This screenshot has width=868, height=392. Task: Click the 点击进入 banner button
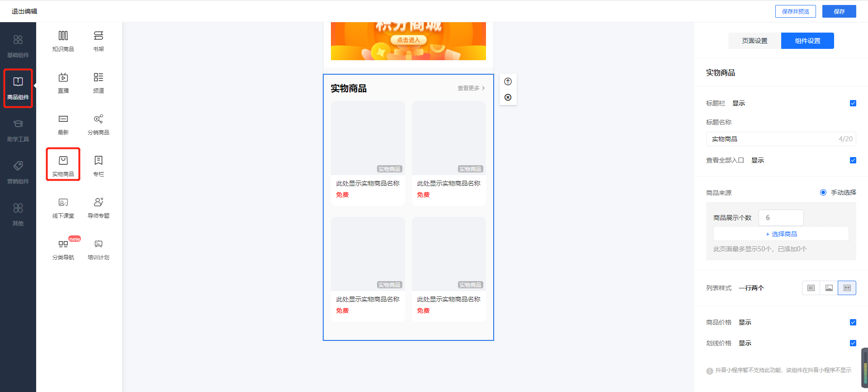coord(409,40)
